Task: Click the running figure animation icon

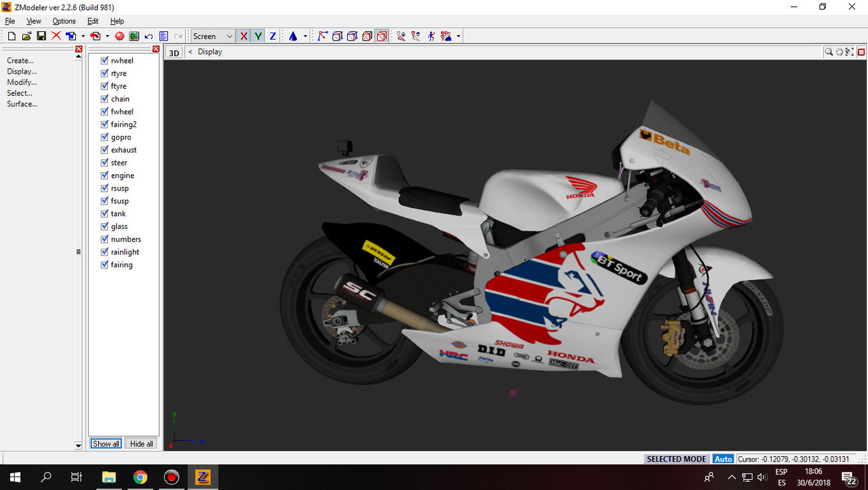Action: tap(431, 36)
